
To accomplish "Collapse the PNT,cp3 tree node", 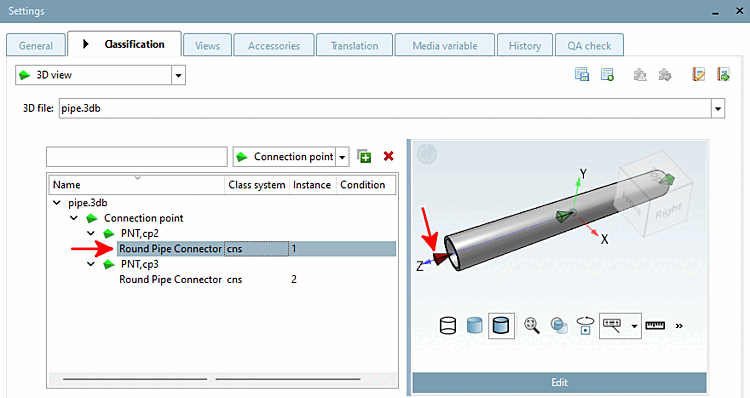I will (90, 264).
